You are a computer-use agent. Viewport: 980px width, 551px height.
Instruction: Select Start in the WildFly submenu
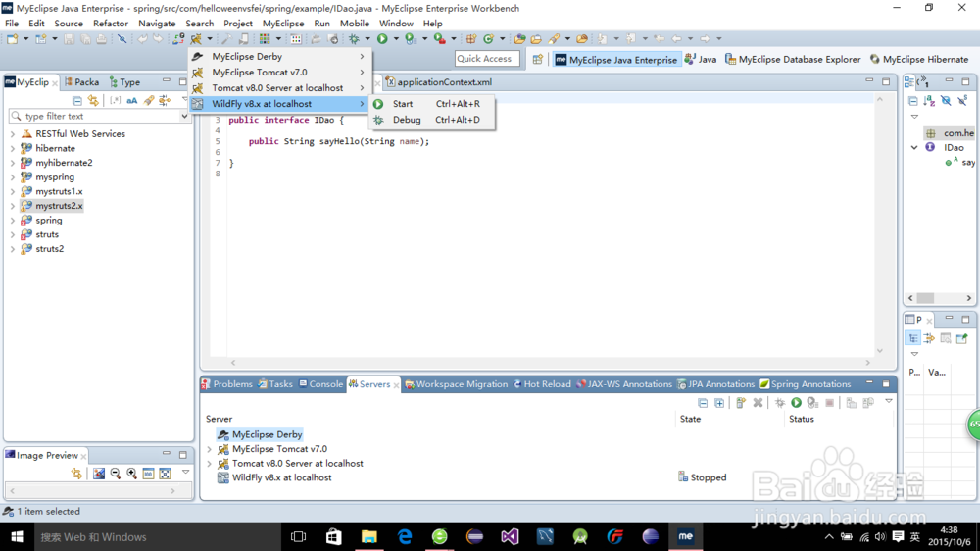pyautogui.click(x=431, y=104)
